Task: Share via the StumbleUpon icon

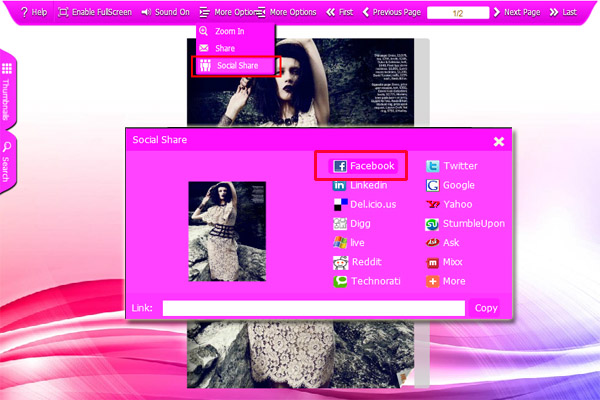Action: pos(432,224)
